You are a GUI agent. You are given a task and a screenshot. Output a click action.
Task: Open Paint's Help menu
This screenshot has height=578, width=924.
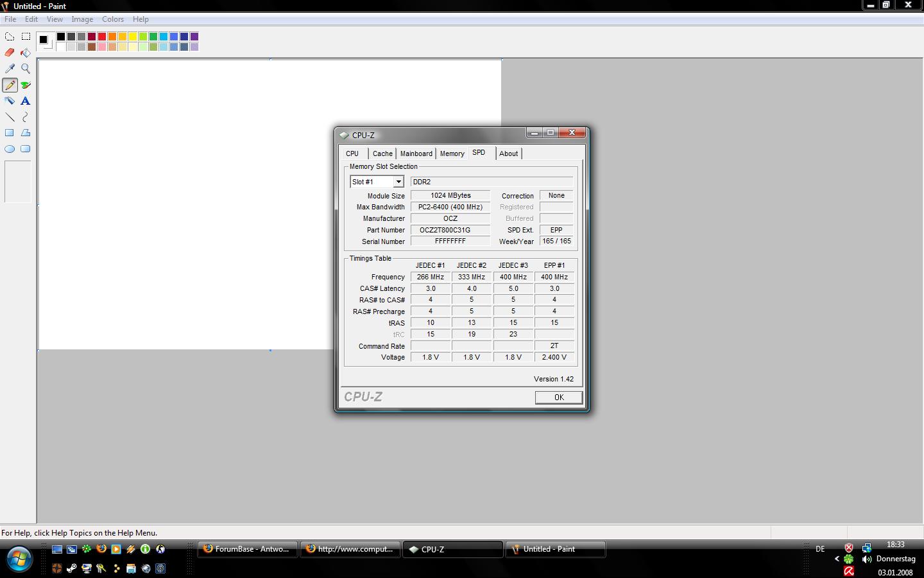[141, 19]
